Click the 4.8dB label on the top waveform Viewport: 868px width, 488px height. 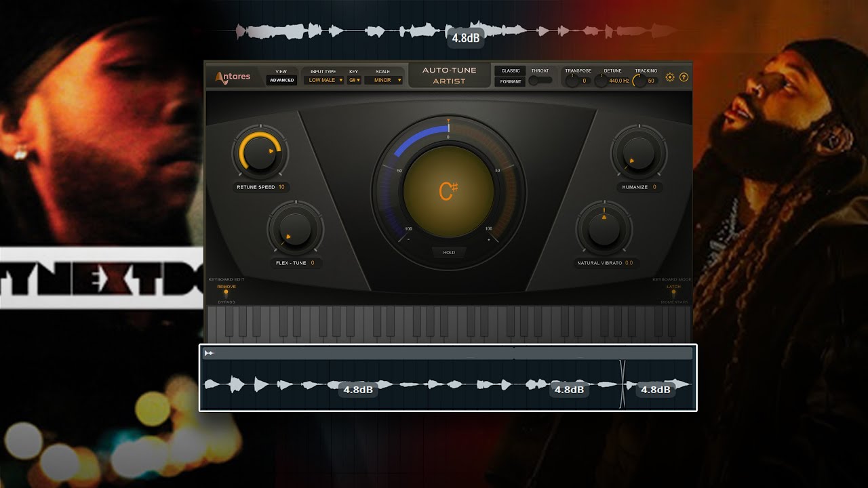click(466, 38)
